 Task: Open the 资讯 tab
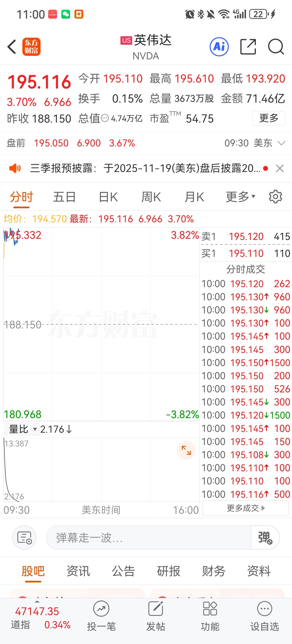pyautogui.click(x=78, y=571)
